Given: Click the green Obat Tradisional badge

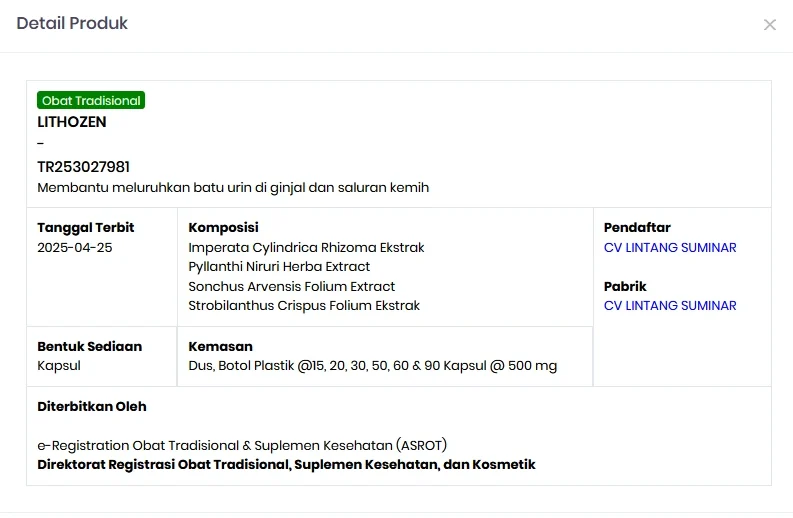Looking at the screenshot, I should click(91, 101).
